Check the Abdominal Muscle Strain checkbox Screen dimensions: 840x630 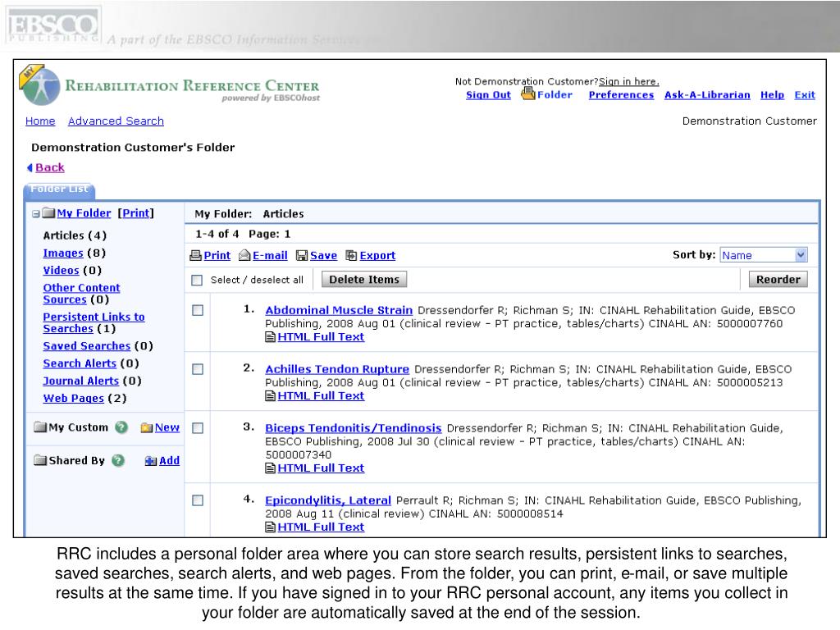coord(198,310)
